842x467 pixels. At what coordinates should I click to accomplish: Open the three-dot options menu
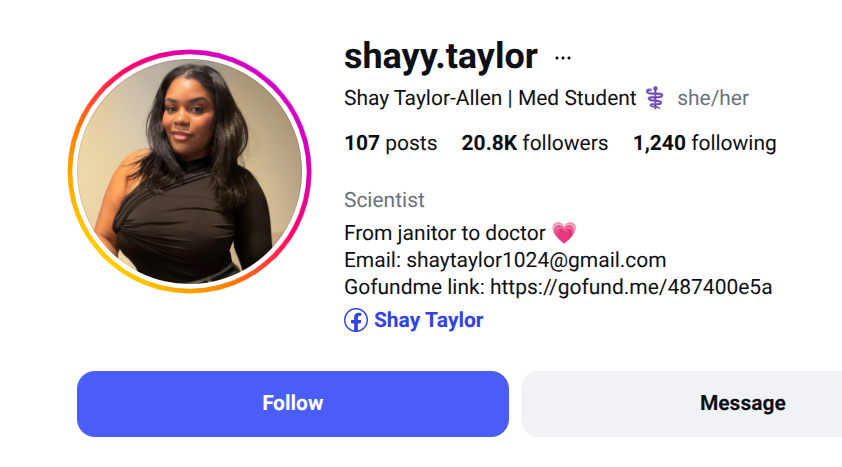[563, 57]
